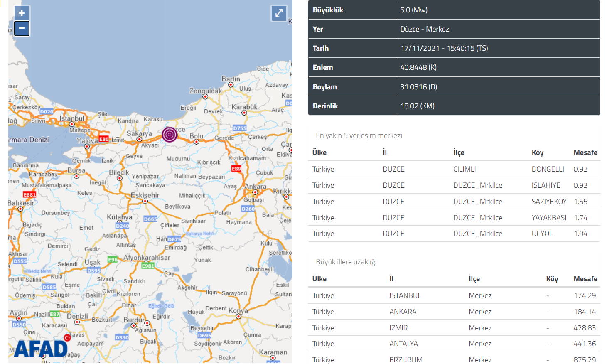Click the İstanbul label on the map
Viewport: 607px width, 364px height.
(x=72, y=118)
